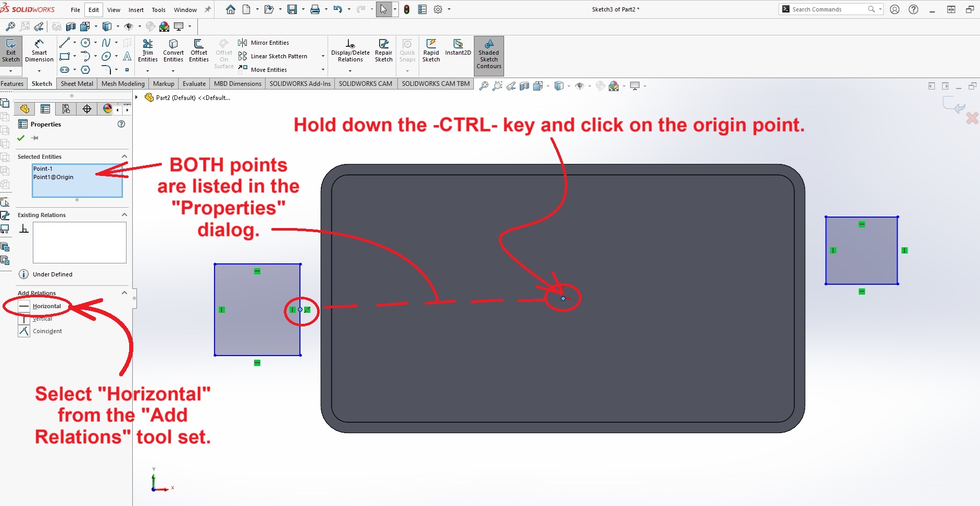The width and height of the screenshot is (980, 506).
Task: Click the Smart Dimension tool
Action: click(39, 50)
